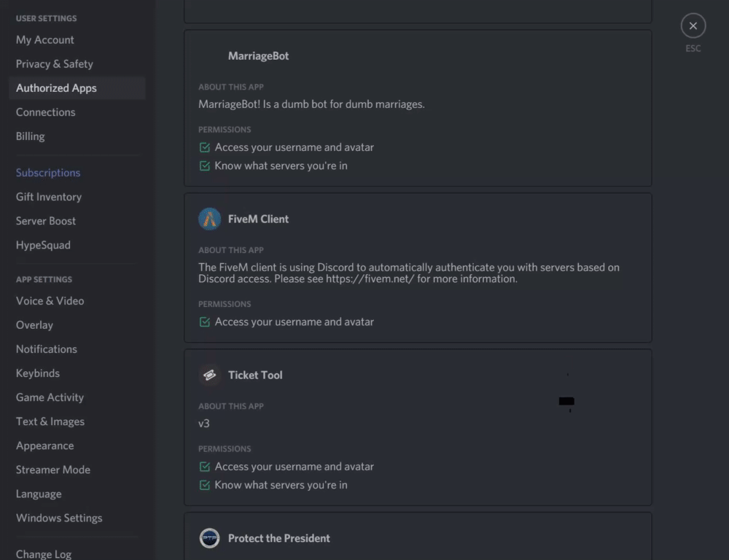
Task: Open the Subscriptions section link
Action: pos(48,173)
